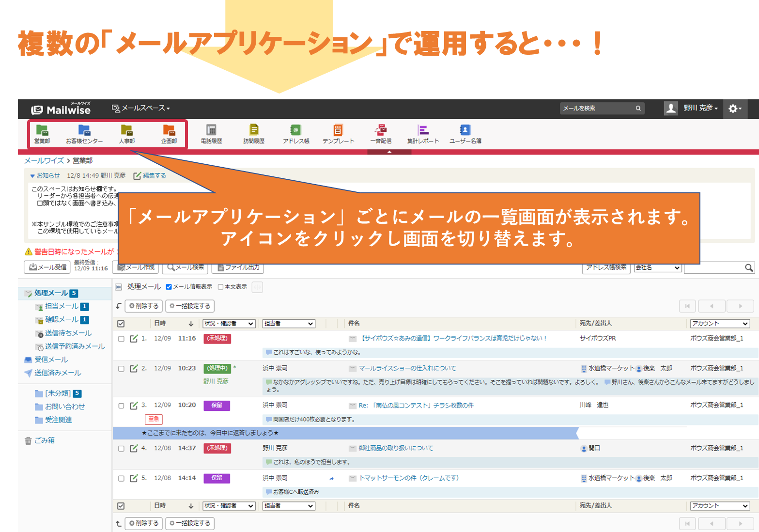Open the 人事部 mail application icon
The height and width of the screenshot is (532, 759).
coord(126,134)
